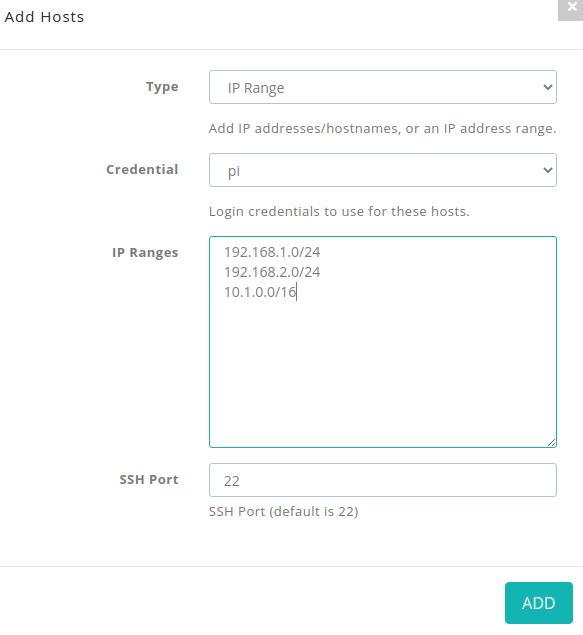Screen dimensions: 583x635
Task: Click the Type dropdown chevron arrow
Action: [547, 87]
